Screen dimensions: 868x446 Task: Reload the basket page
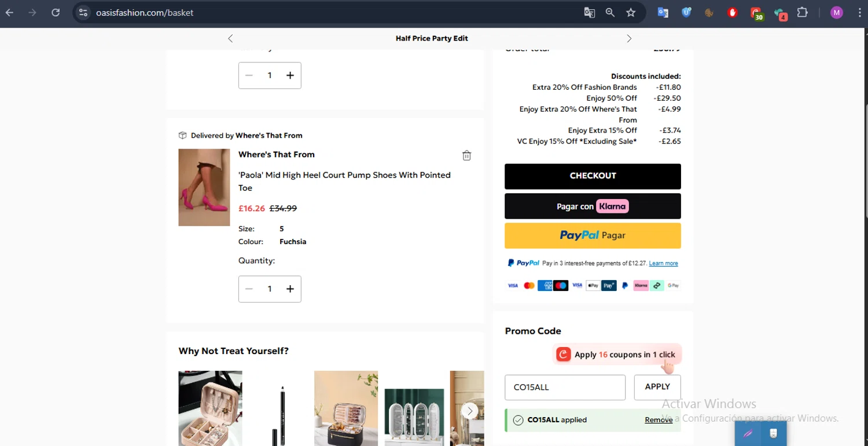[56, 12]
